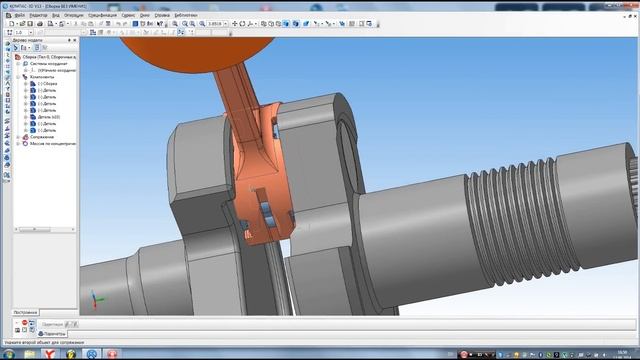The image size is (640, 360).
Task: Click first icon in model tree toolbar
Action: pyautogui.click(x=16, y=48)
